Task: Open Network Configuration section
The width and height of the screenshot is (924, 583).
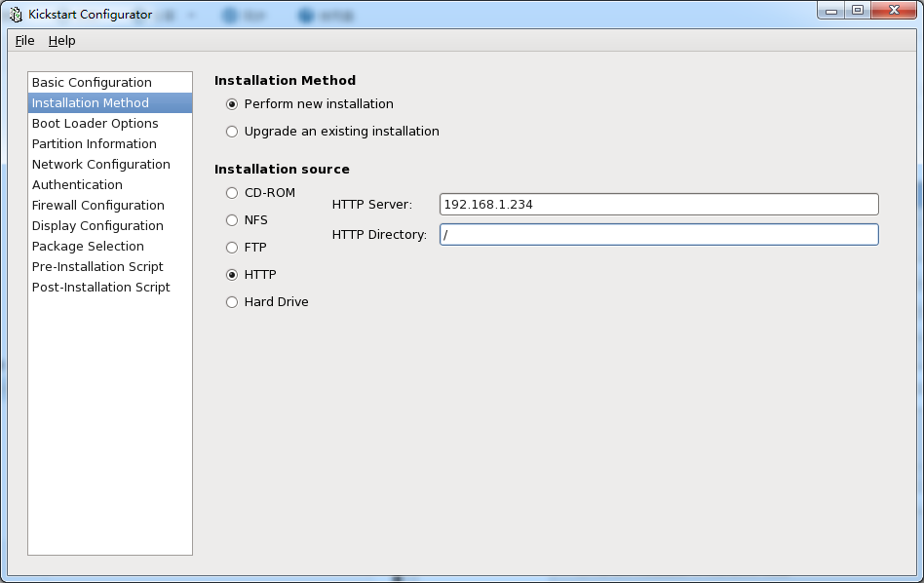Action: click(x=109, y=165)
